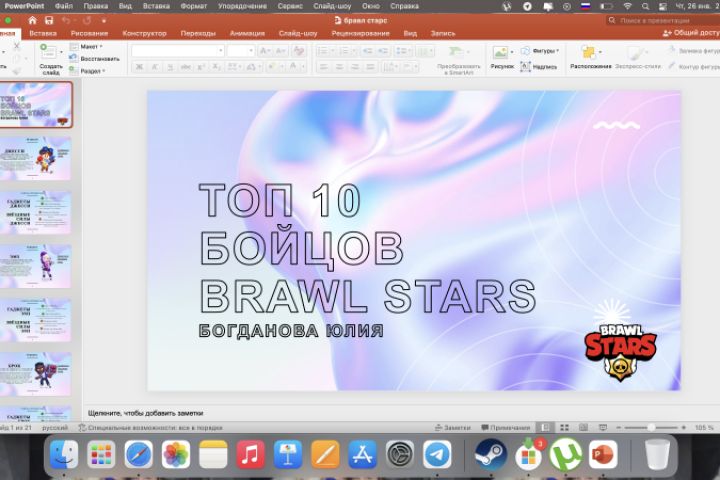Open the Конструктор ribbon tab
The width and height of the screenshot is (720, 480).
[144, 33]
